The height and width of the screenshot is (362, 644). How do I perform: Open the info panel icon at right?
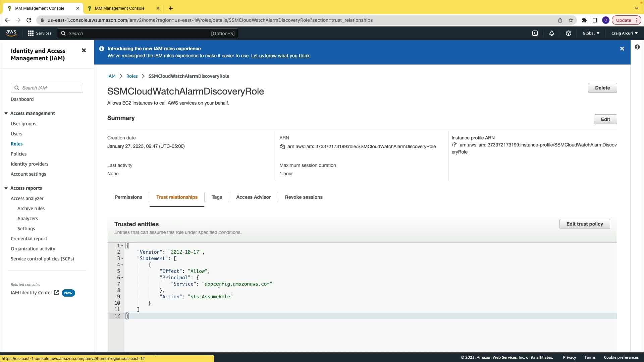click(x=637, y=47)
